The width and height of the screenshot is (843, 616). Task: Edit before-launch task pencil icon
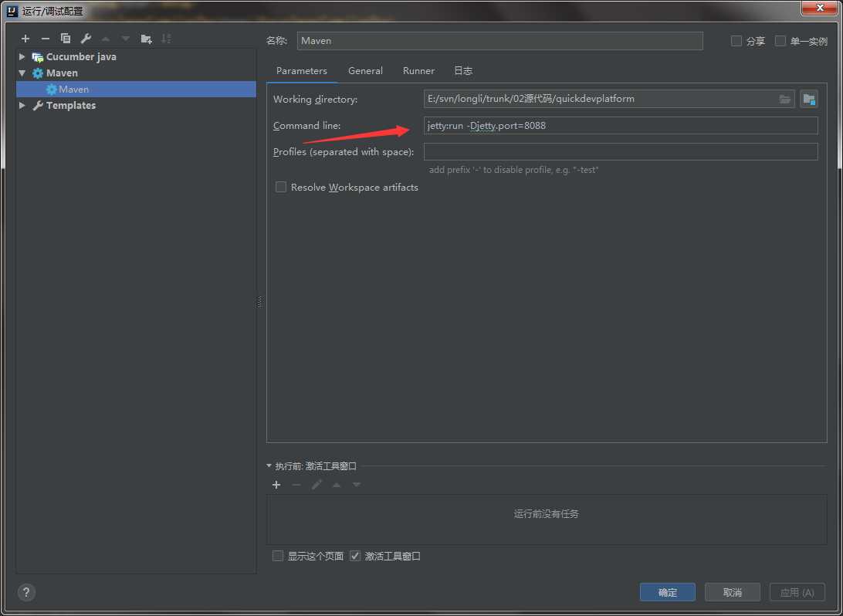point(317,485)
